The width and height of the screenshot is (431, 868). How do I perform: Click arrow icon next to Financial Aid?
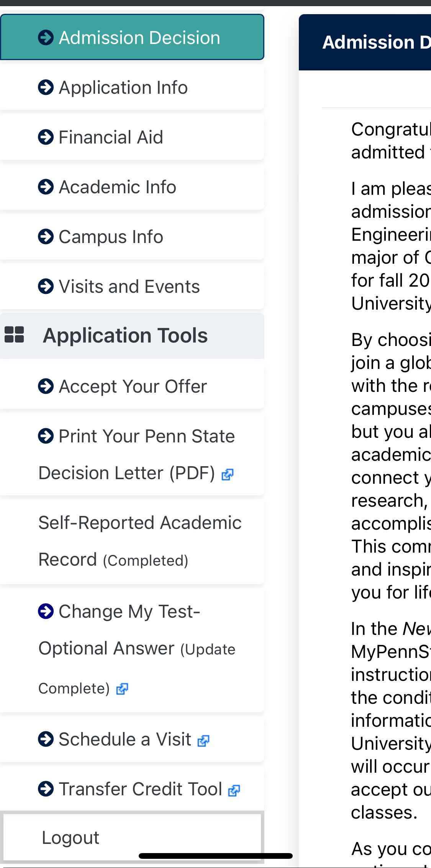tap(46, 137)
